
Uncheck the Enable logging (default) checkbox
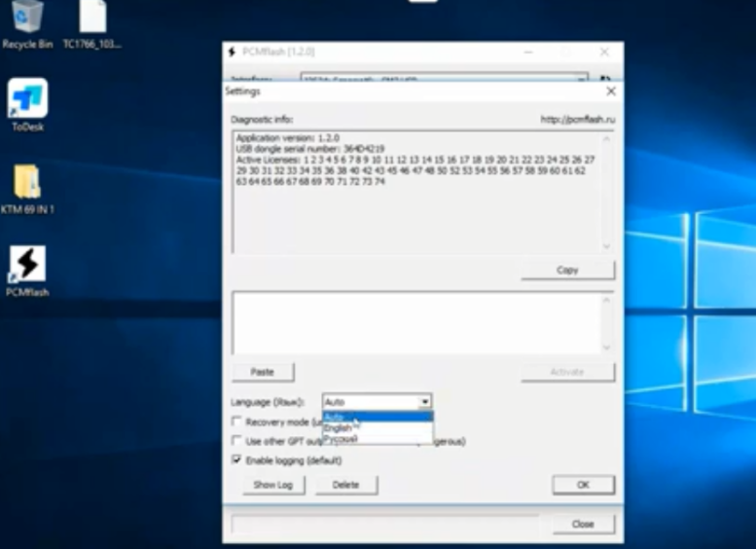[x=236, y=459]
